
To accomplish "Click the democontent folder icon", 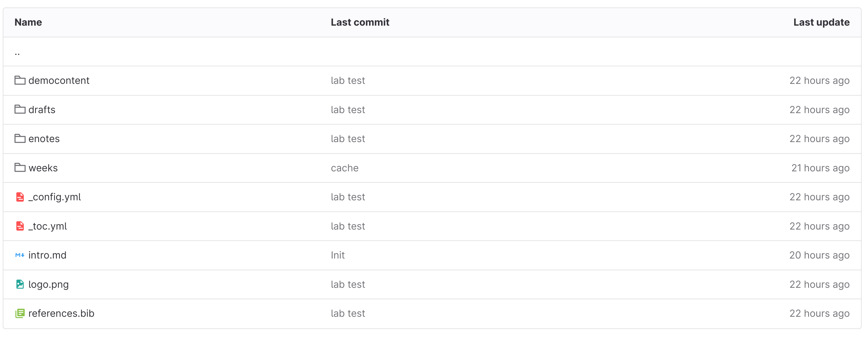I will tap(20, 80).
